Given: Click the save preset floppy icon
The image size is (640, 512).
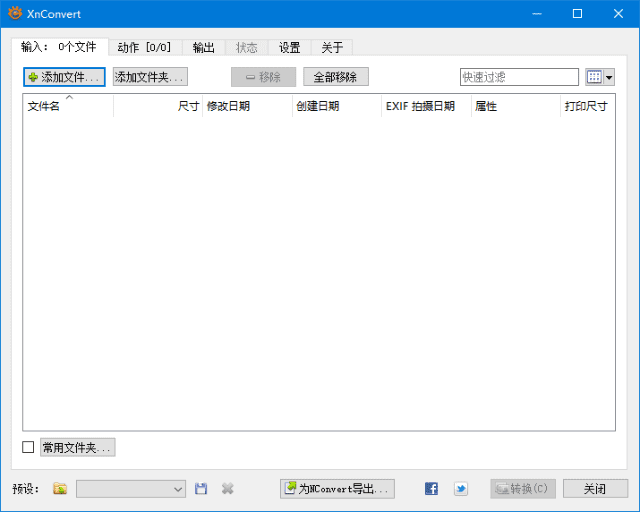Looking at the screenshot, I should point(201,489).
